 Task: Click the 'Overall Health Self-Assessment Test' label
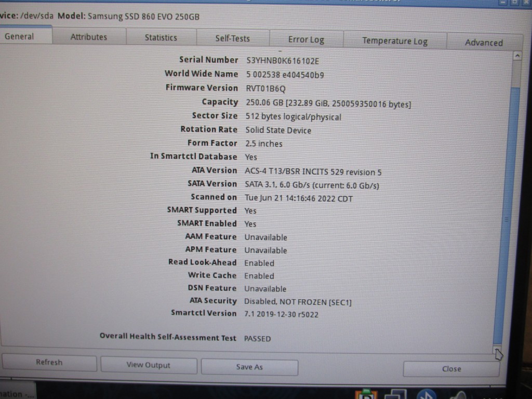pos(168,337)
